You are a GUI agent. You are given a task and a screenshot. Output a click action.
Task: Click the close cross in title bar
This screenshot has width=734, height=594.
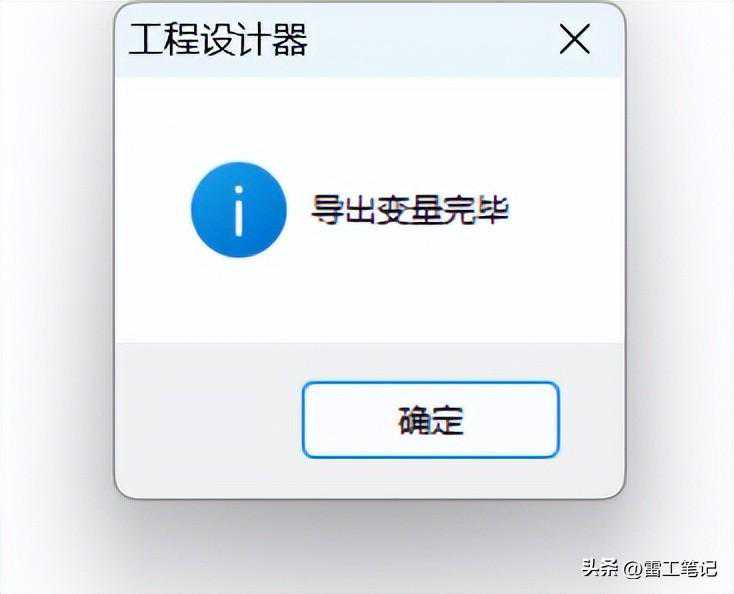pyautogui.click(x=574, y=39)
